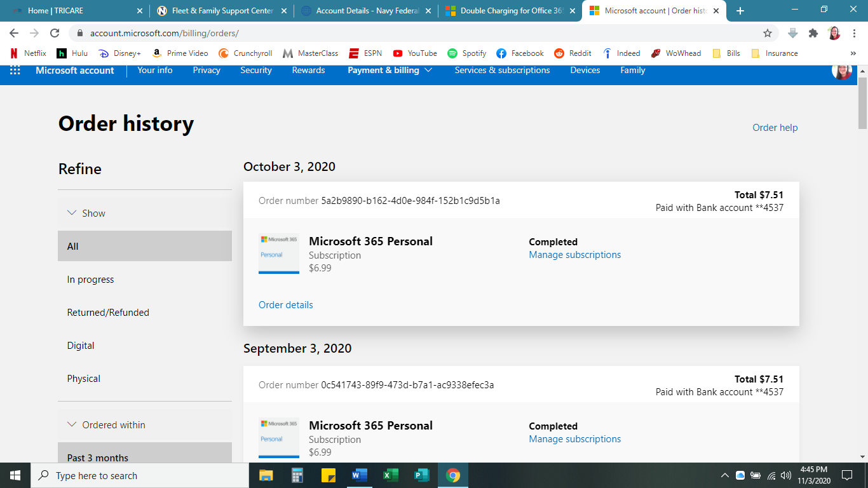The height and width of the screenshot is (488, 868).
Task: Click the Windows search box
Action: click(140, 475)
